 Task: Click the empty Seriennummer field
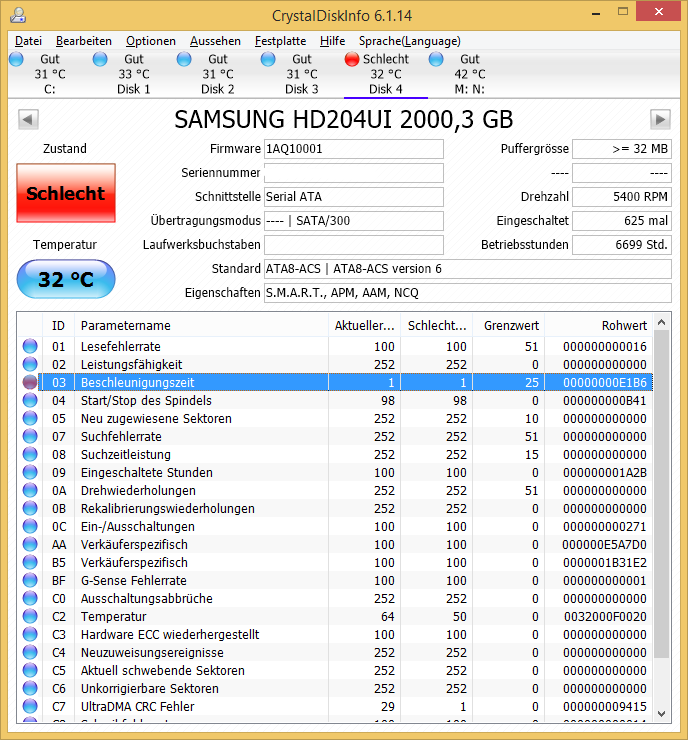tap(353, 173)
